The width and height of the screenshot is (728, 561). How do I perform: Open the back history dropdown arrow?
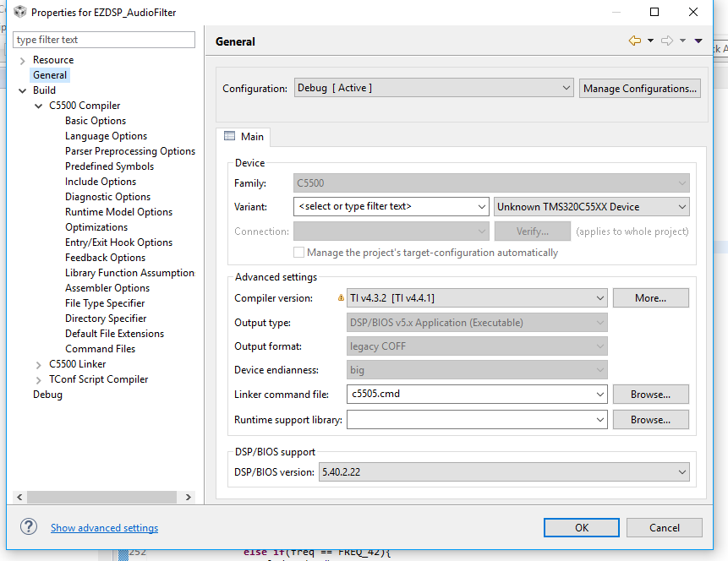pos(650,41)
